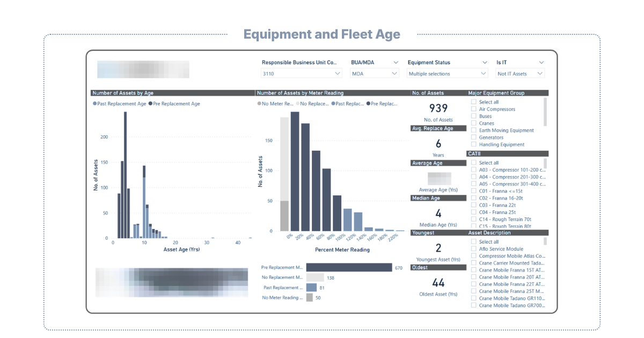Click the Major Equipment Group list scrollbar
Screen dimensions: 644x338
tap(546, 112)
